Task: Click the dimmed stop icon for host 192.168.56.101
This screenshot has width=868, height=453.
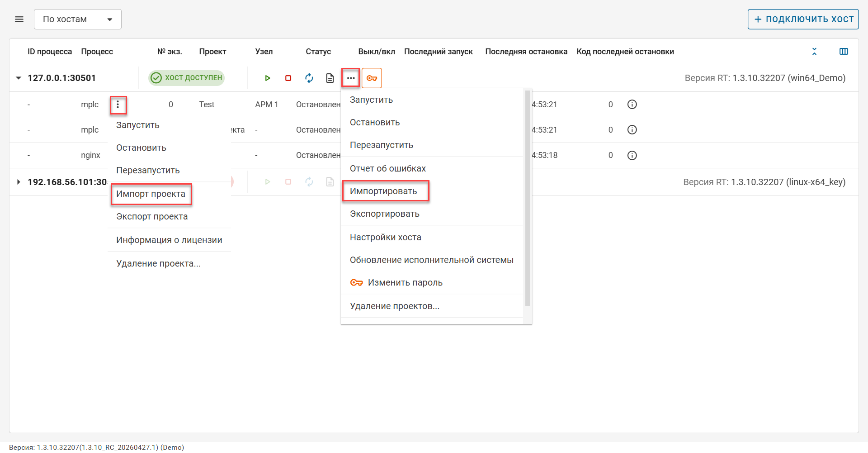Action: coord(288,182)
